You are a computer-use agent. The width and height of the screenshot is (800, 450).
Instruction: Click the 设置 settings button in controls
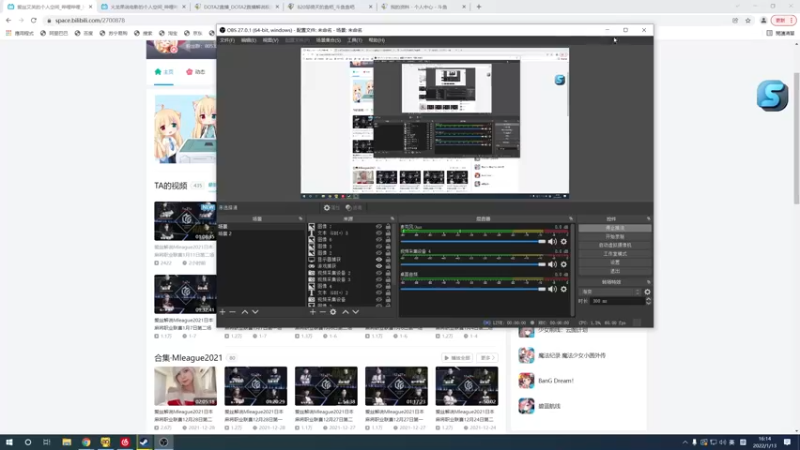[615, 262]
